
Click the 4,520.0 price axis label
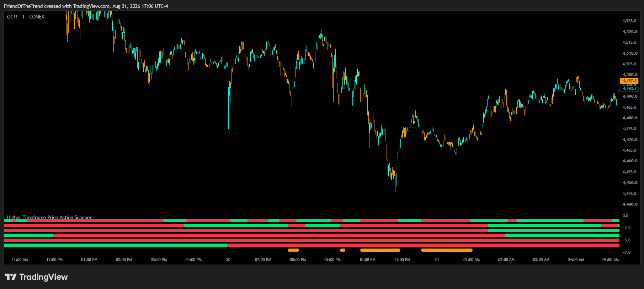(x=629, y=32)
